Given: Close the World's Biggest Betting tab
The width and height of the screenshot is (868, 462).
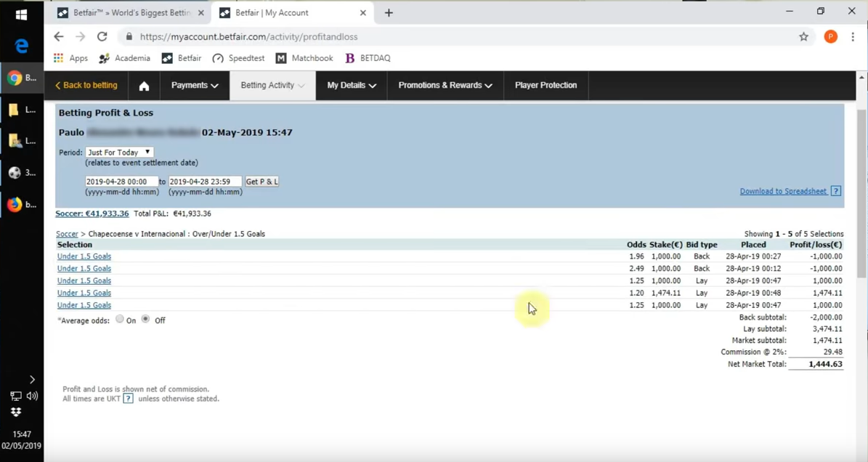Looking at the screenshot, I should tap(201, 13).
